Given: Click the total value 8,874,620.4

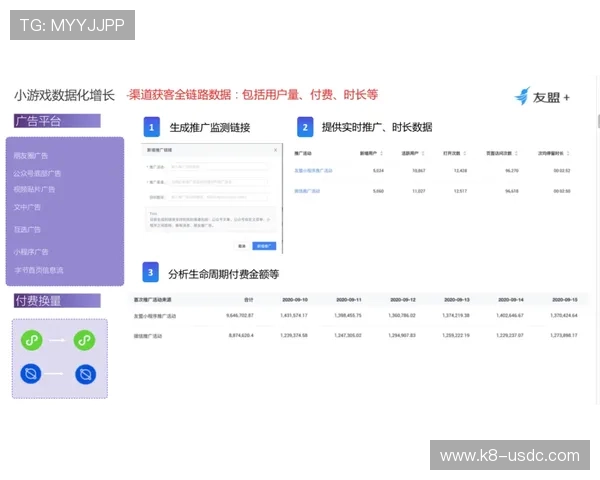Looking at the screenshot, I should (x=241, y=335).
